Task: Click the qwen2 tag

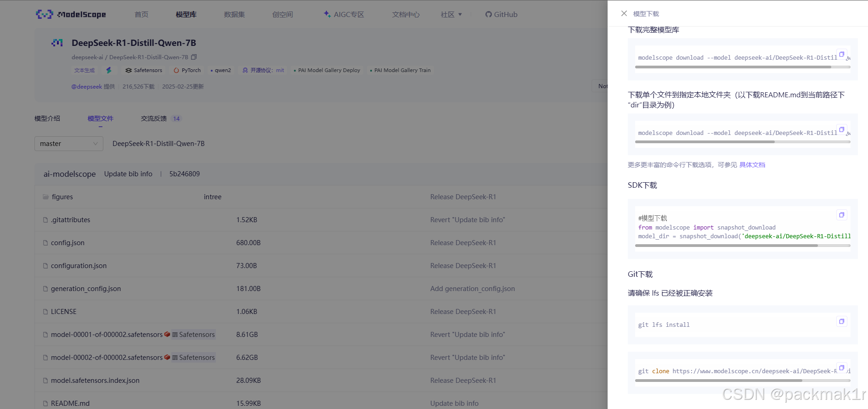Action: (221, 70)
